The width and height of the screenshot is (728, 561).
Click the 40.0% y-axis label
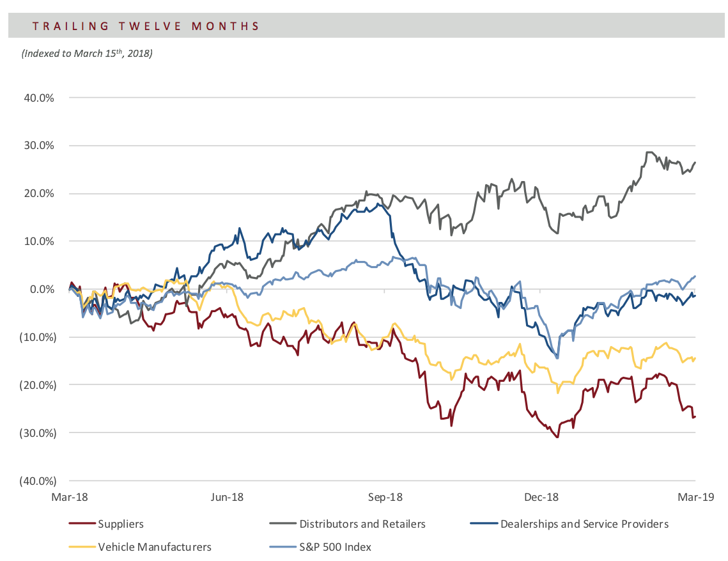(39, 98)
